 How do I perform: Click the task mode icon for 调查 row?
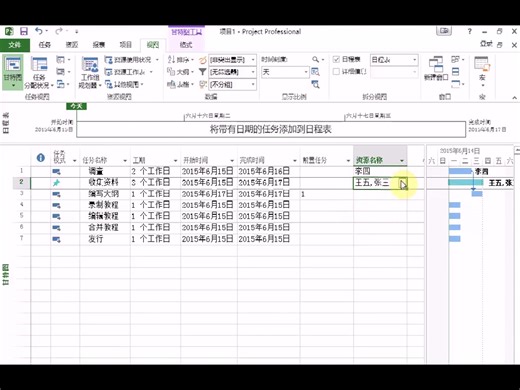pos(56,171)
